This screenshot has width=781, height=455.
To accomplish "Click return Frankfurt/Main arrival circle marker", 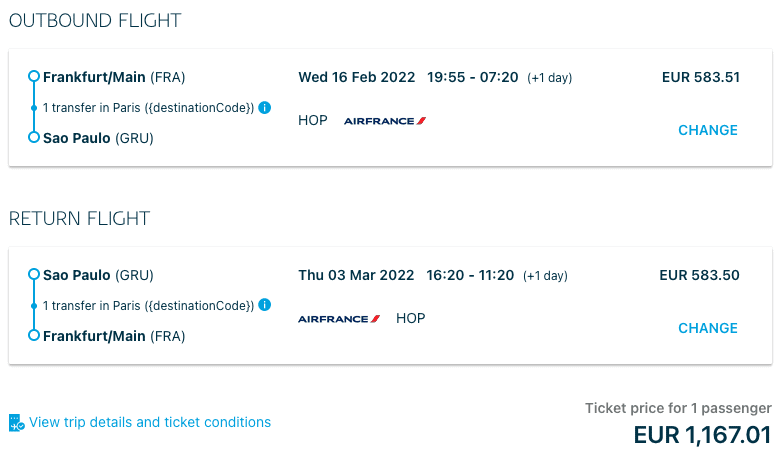I will [x=34, y=335].
